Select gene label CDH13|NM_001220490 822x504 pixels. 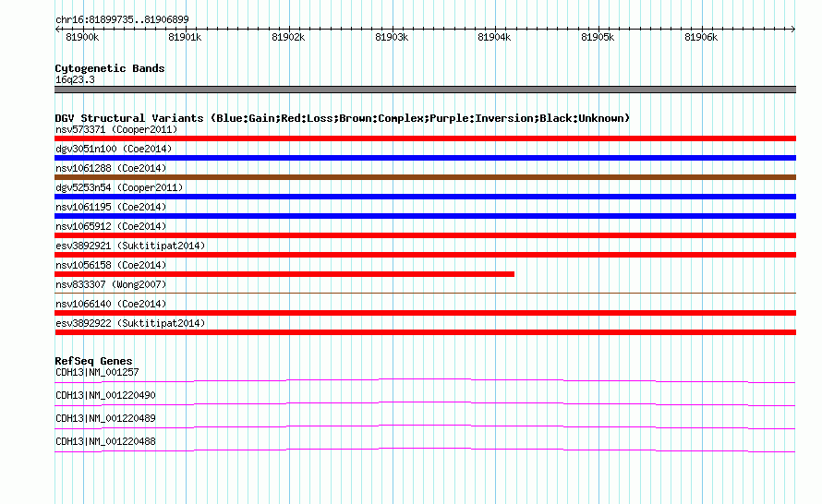click(x=105, y=396)
